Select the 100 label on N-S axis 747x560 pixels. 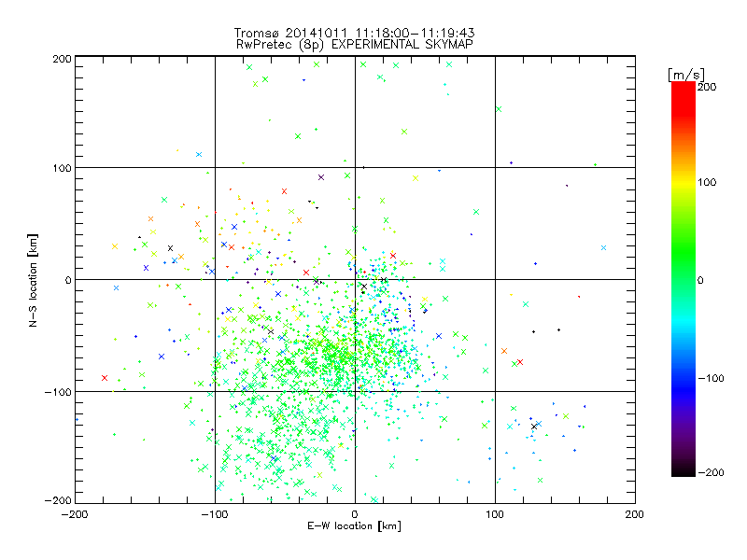(62, 168)
